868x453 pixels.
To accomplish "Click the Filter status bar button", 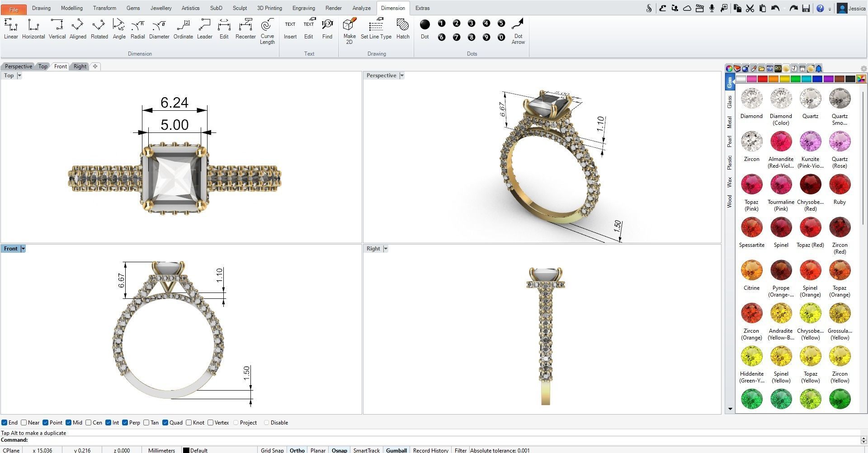I will (x=460, y=450).
